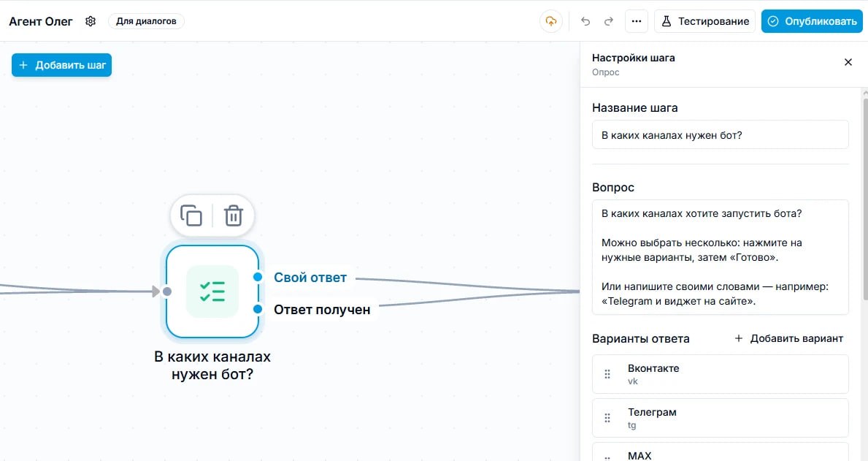
Task: Click the Ответ получен output connector dot
Action: coord(258,309)
